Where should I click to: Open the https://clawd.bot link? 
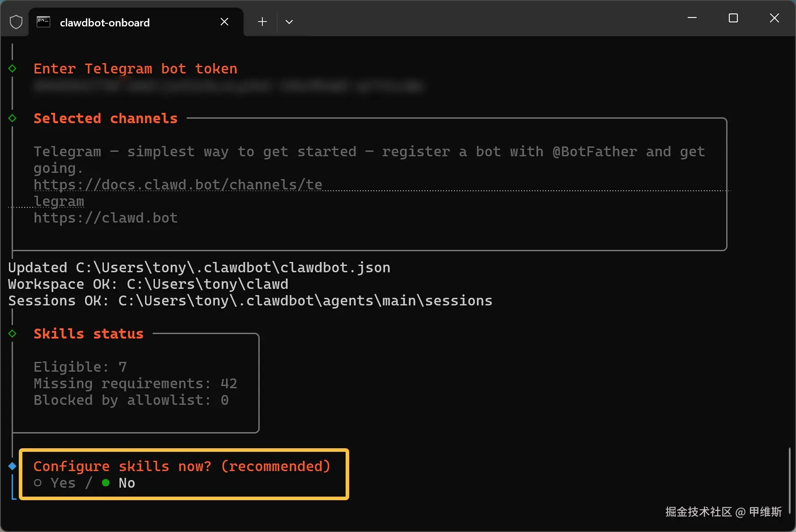[106, 218]
